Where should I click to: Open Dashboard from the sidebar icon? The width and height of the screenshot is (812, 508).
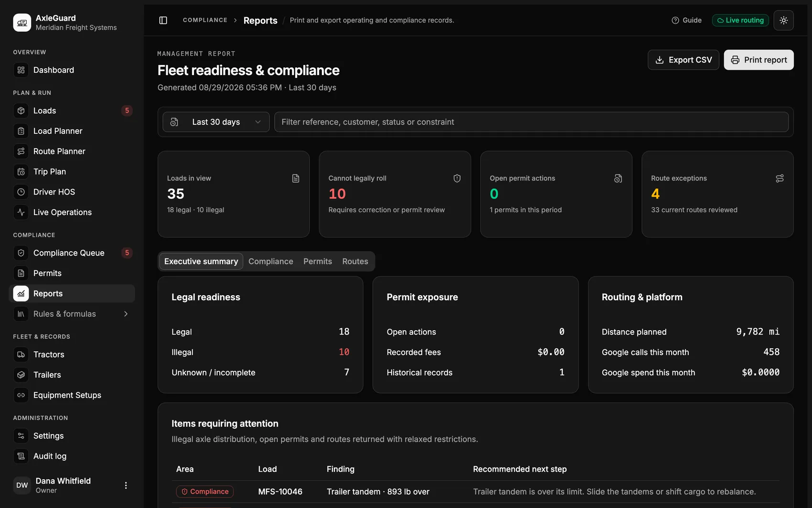pos(21,70)
